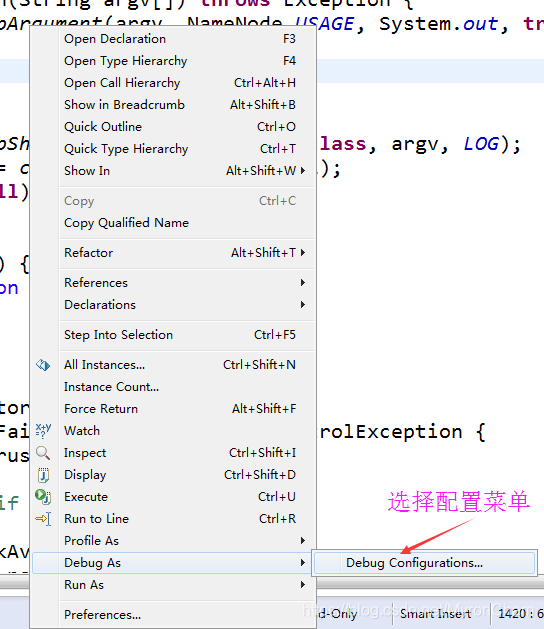
Task: Open Quick Outline
Action: (x=173, y=127)
